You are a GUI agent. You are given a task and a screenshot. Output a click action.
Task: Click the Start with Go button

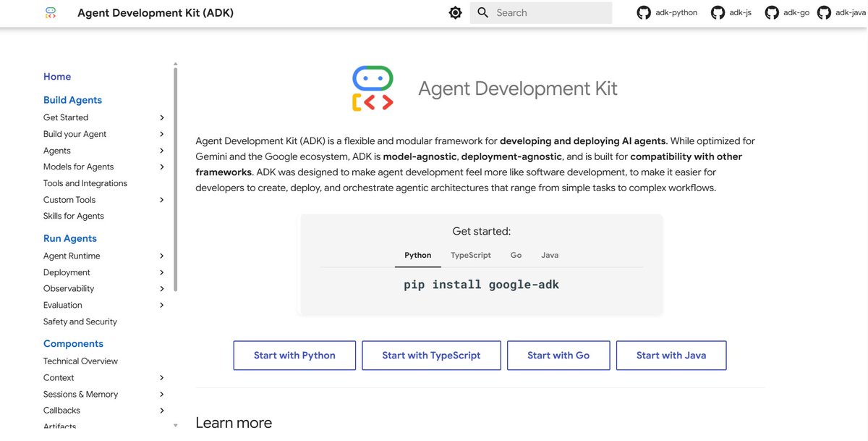point(558,356)
